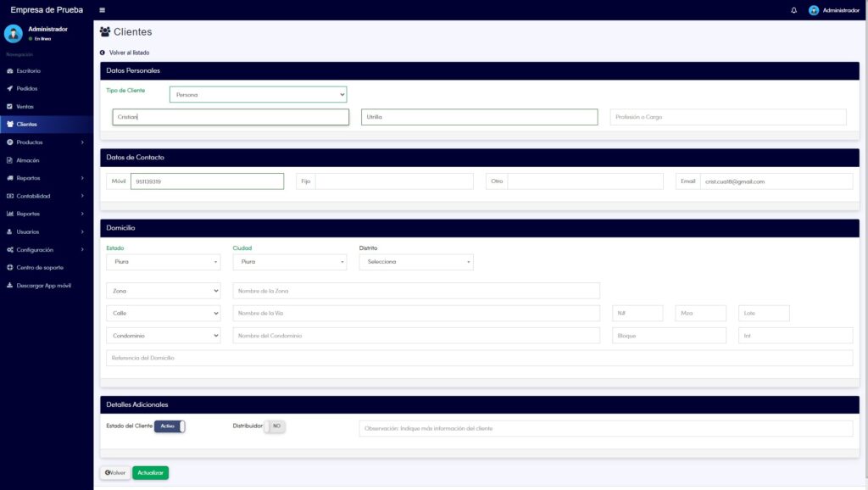Viewport: 868px width, 490px height.
Task: Open Ventas in the sidebar
Action: [x=47, y=106]
